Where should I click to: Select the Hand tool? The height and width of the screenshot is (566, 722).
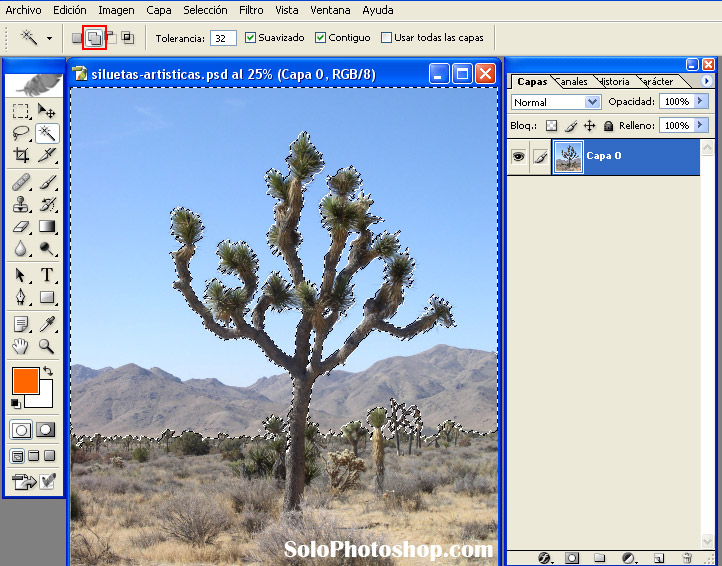tap(20, 346)
